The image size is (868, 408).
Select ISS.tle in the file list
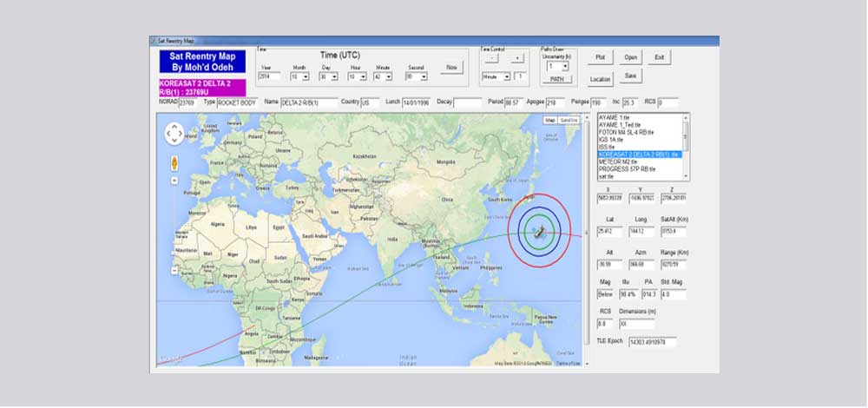click(x=606, y=147)
